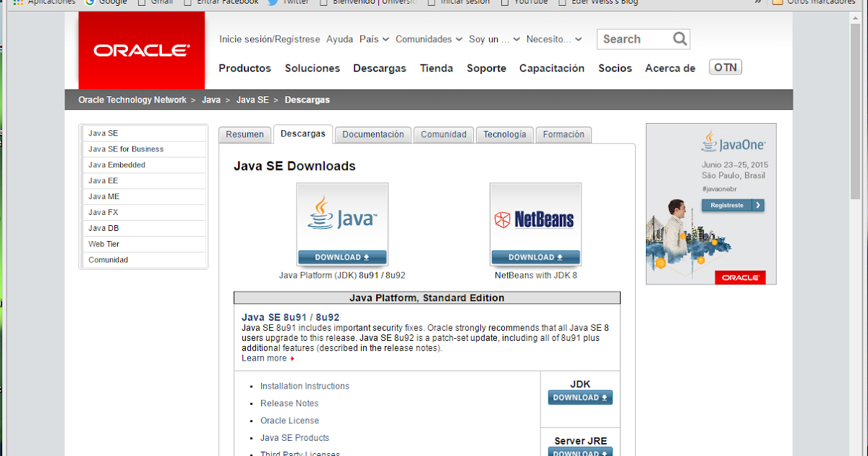Click the Java logo thumbnail
This screenshot has width=868, height=456.
click(x=342, y=215)
